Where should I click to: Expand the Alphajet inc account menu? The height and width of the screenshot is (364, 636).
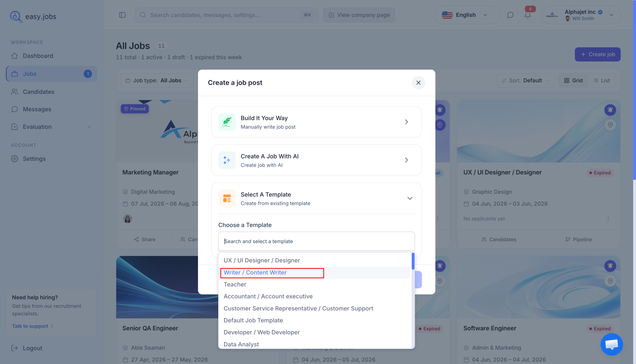coord(582,15)
